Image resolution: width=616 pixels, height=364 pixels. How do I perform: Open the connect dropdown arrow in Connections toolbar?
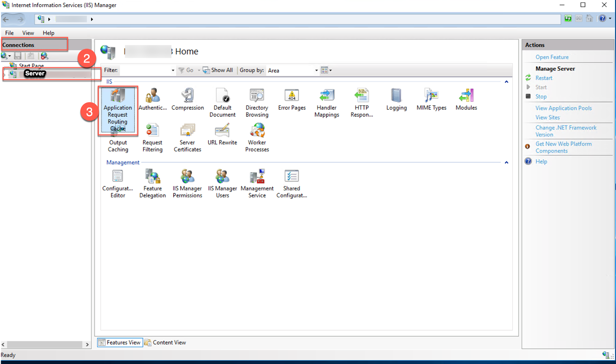[10, 56]
